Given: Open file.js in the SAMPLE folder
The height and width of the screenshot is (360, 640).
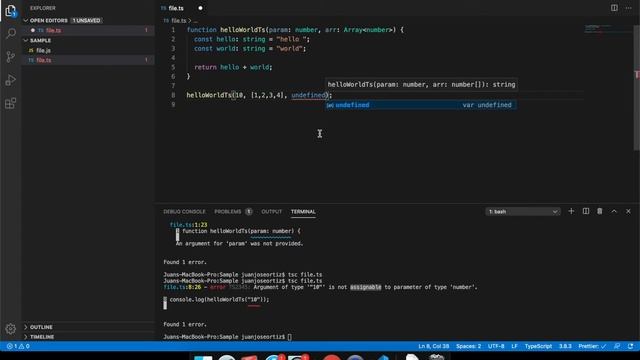Looking at the screenshot, I should coord(43,50).
